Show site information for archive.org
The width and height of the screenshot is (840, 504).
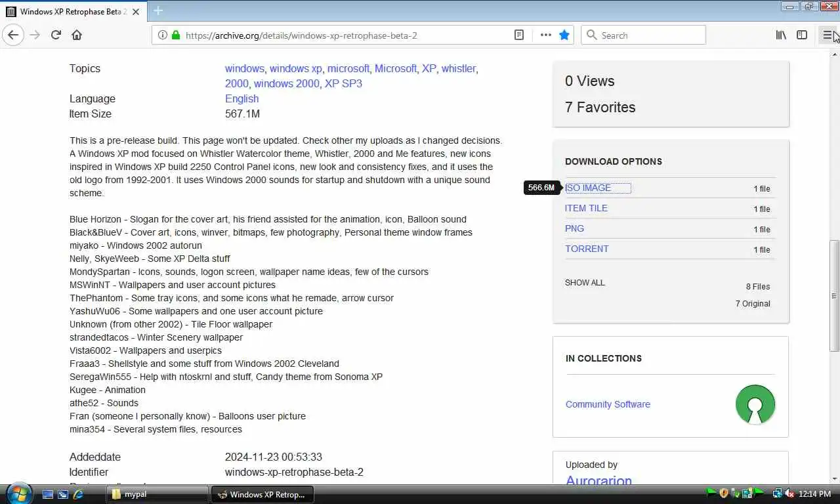163,35
